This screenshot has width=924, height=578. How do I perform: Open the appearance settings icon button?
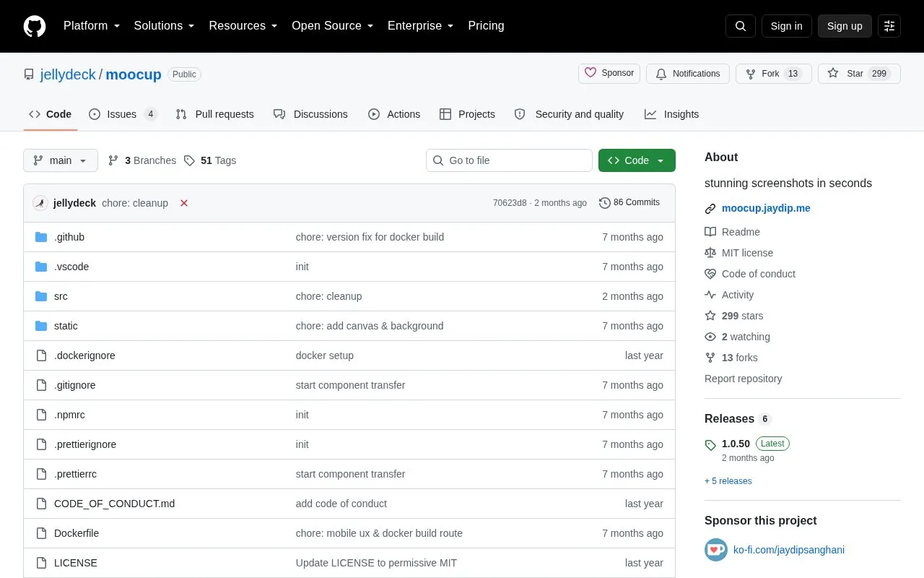889,26
